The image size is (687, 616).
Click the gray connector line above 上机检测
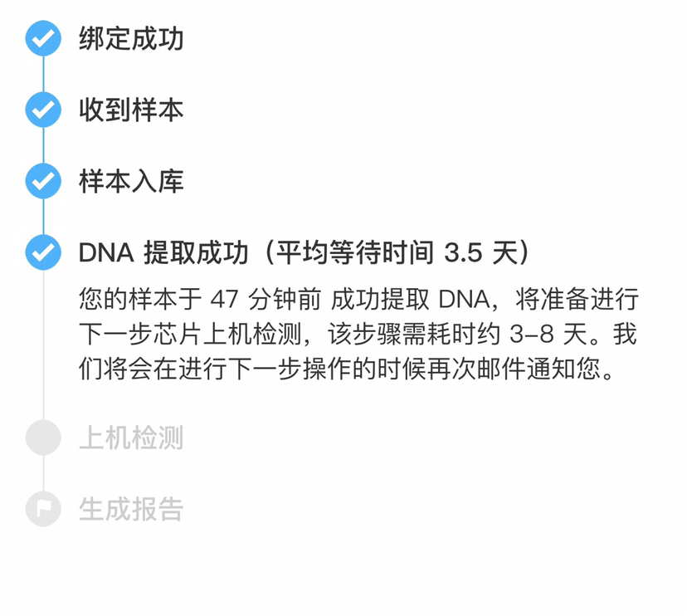coord(43,345)
